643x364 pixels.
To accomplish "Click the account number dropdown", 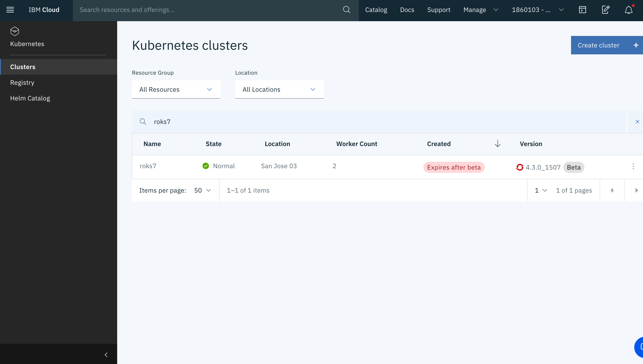I will 537,10.
